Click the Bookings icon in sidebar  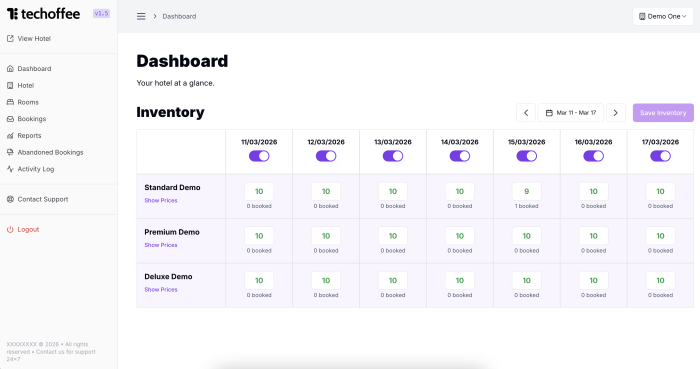coord(10,119)
